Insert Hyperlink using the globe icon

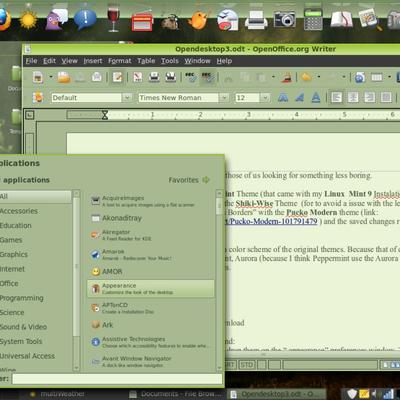[360, 77]
